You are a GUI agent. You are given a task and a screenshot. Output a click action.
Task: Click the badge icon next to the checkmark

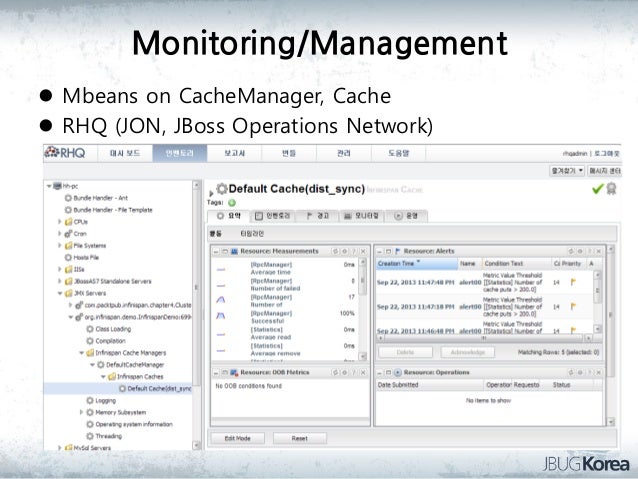[x=611, y=189]
